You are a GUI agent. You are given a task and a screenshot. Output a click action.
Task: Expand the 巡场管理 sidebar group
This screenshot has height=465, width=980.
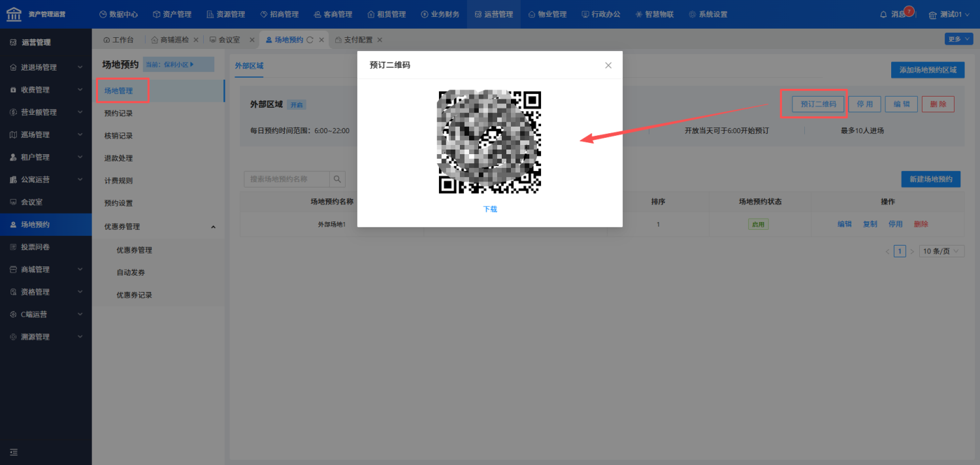(46, 135)
